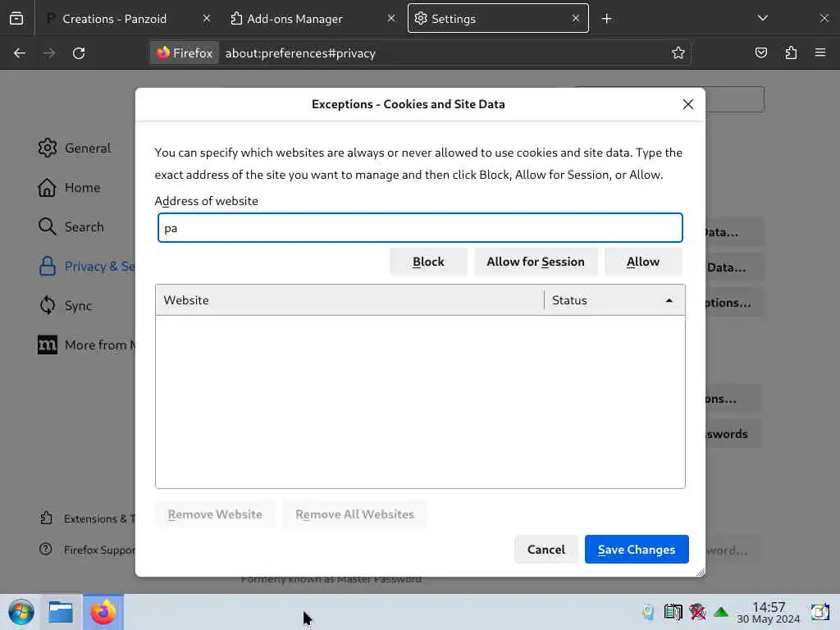Click Cancel in the exceptions dialog
The width and height of the screenshot is (840, 630).
546,550
